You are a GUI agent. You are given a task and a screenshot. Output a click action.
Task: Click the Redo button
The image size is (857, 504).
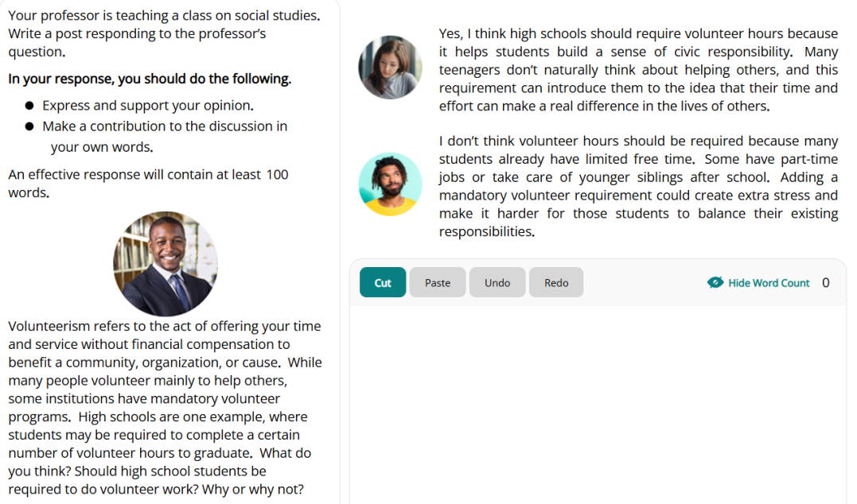coord(556,283)
